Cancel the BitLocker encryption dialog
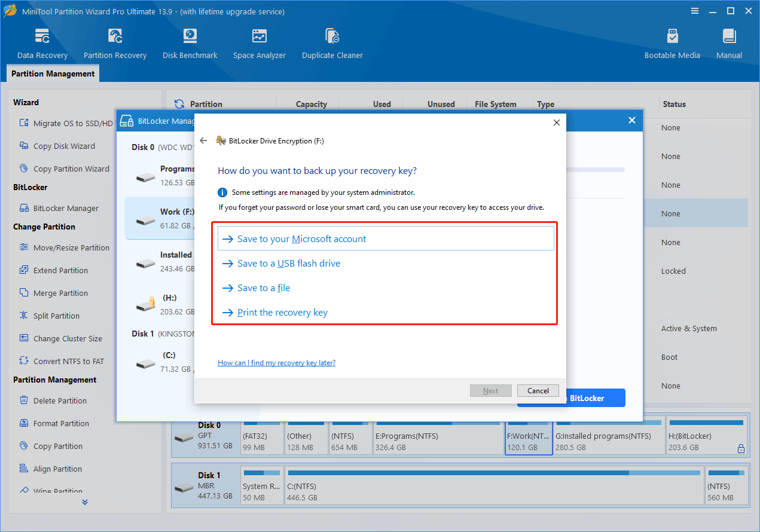 [538, 391]
